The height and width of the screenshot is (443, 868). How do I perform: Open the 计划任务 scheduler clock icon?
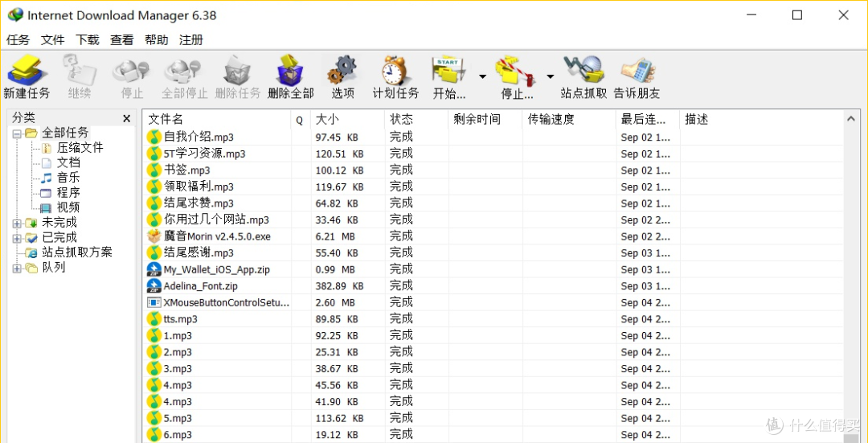pos(395,70)
